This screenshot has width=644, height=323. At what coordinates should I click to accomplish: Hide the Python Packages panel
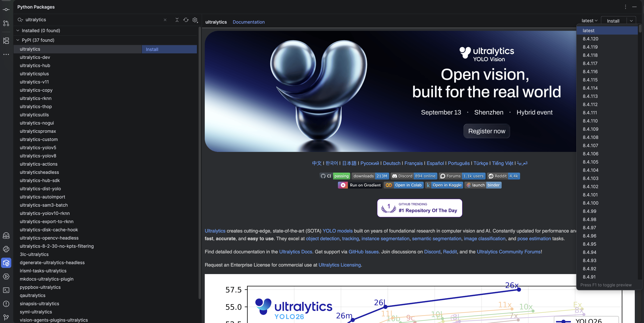tap(634, 7)
